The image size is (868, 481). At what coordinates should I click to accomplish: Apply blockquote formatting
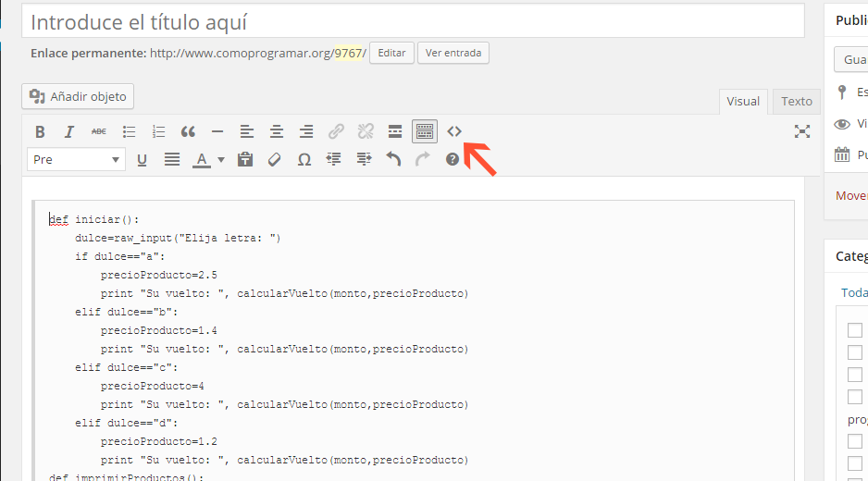tap(188, 131)
